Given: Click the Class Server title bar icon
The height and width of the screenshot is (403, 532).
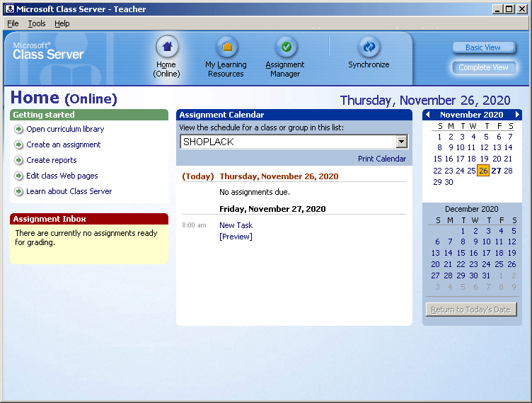Looking at the screenshot, I should 10,8.
